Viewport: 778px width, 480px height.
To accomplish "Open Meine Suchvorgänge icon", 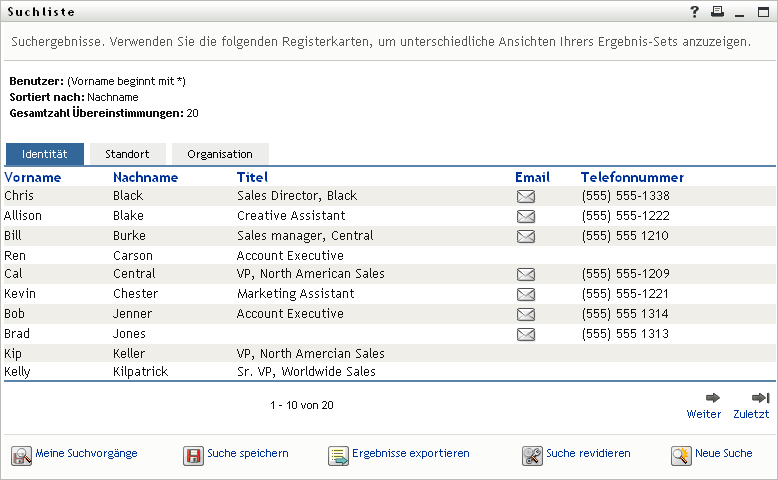I will click(21, 455).
